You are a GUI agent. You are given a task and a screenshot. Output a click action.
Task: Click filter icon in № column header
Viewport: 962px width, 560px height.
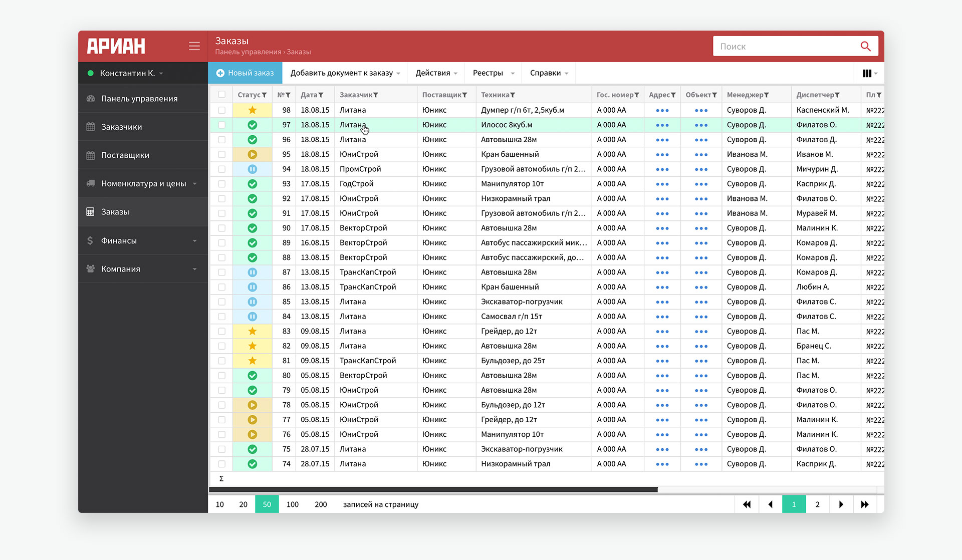(288, 95)
